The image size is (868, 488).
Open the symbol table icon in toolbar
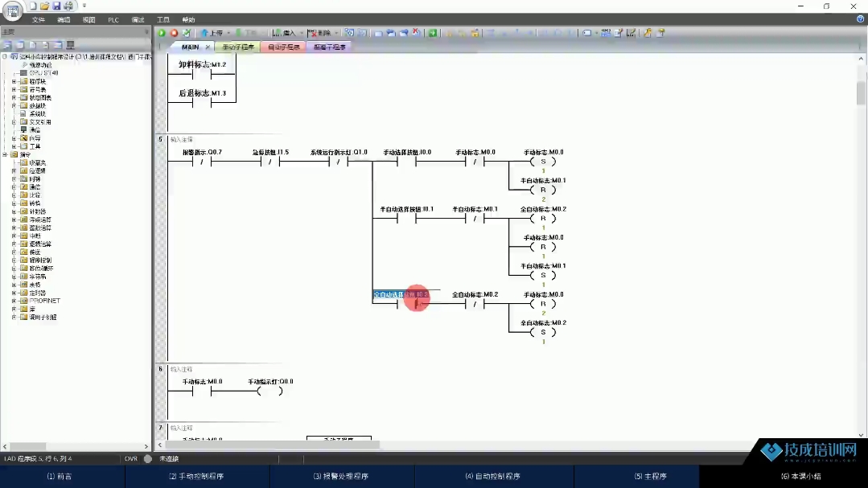[606, 33]
